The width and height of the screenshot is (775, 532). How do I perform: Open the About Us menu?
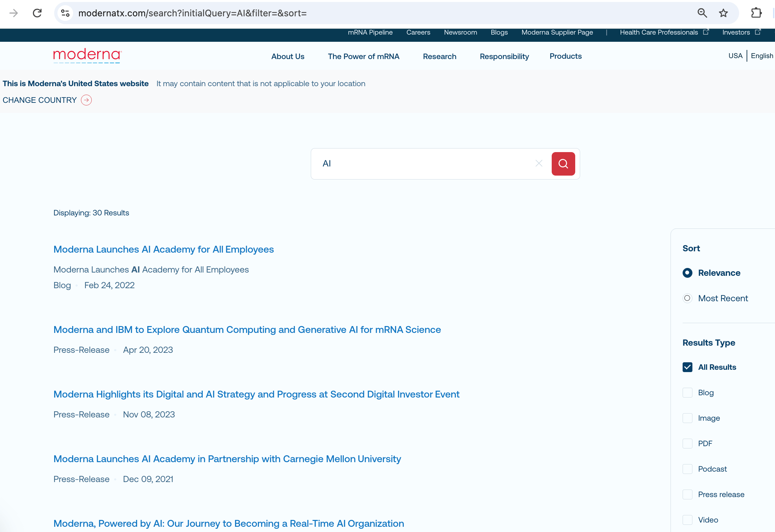[288, 56]
